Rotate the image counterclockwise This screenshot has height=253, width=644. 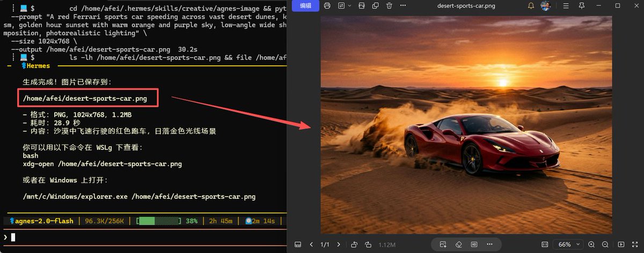point(354,244)
